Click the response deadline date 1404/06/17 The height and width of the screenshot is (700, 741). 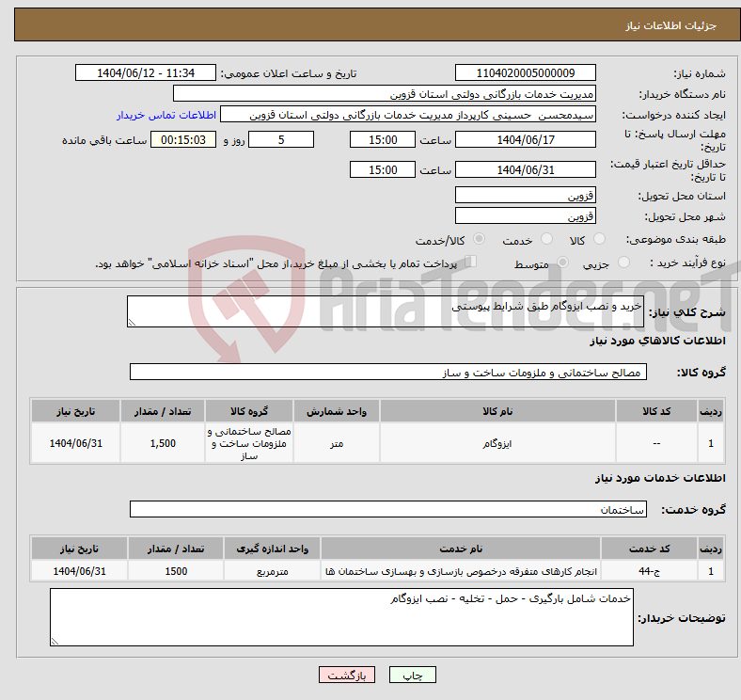(x=525, y=139)
